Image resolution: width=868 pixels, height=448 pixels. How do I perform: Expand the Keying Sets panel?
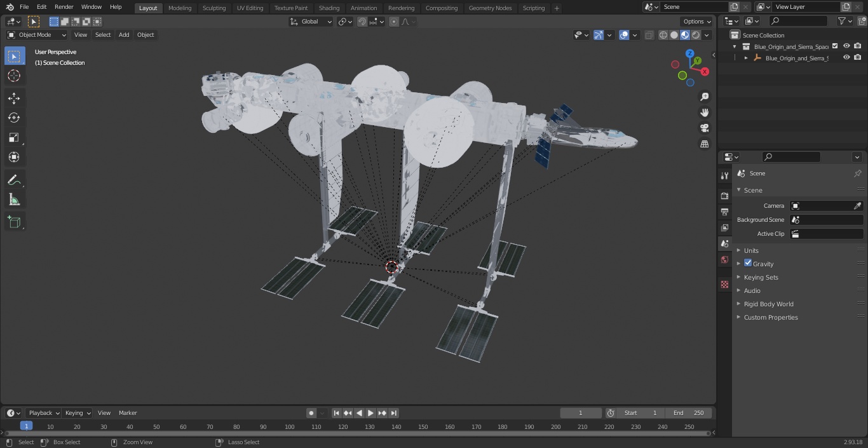coord(761,277)
